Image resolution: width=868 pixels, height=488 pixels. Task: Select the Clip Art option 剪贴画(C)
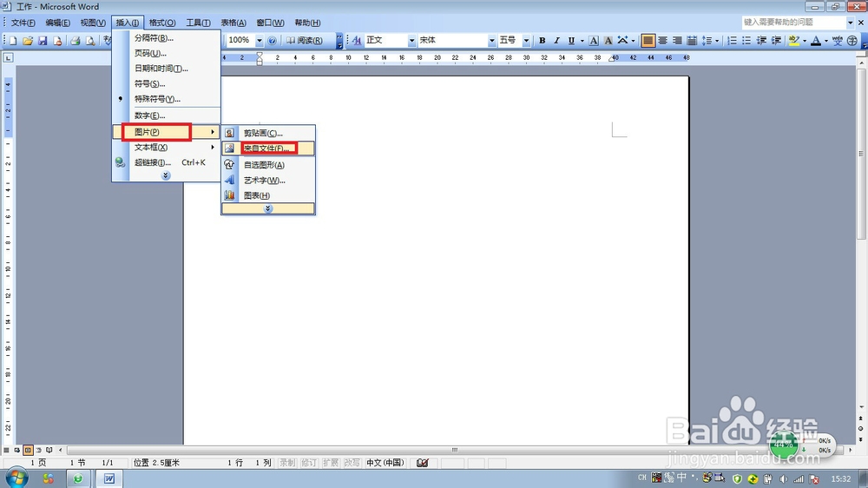[x=268, y=133]
